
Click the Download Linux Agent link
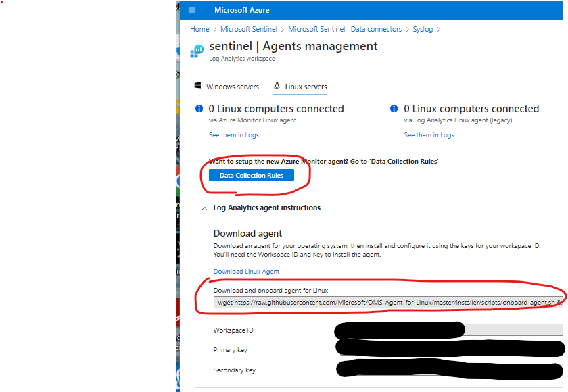[x=246, y=272]
